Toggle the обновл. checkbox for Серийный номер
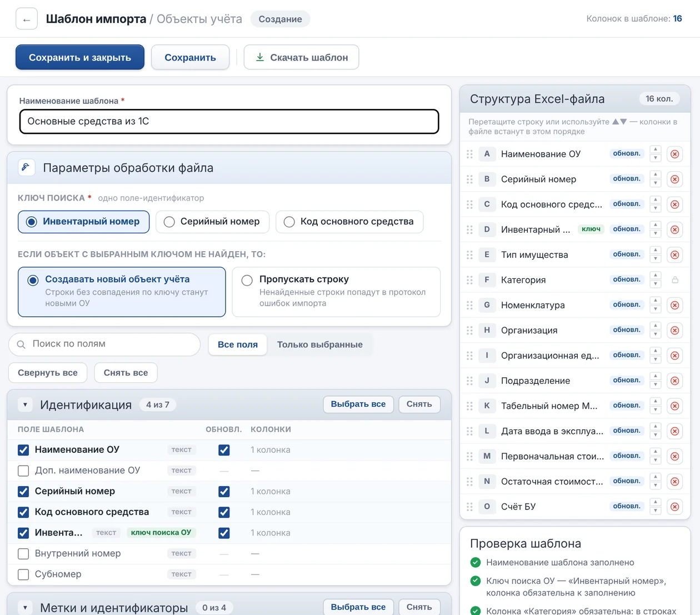The height and width of the screenshot is (615, 700). [224, 491]
